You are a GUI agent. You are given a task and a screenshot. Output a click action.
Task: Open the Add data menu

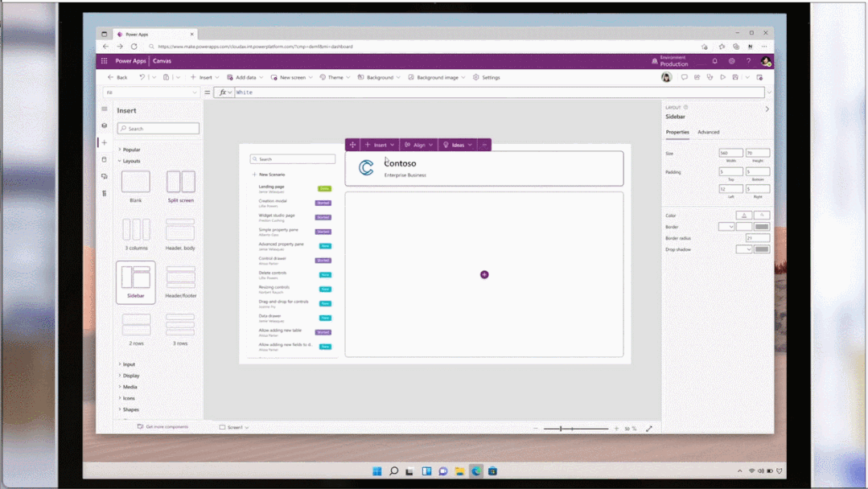pos(245,77)
